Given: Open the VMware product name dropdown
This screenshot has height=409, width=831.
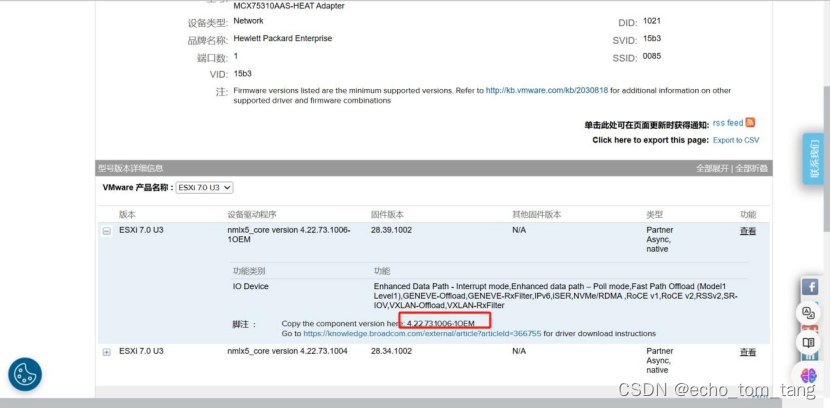Looking at the screenshot, I should tap(205, 188).
